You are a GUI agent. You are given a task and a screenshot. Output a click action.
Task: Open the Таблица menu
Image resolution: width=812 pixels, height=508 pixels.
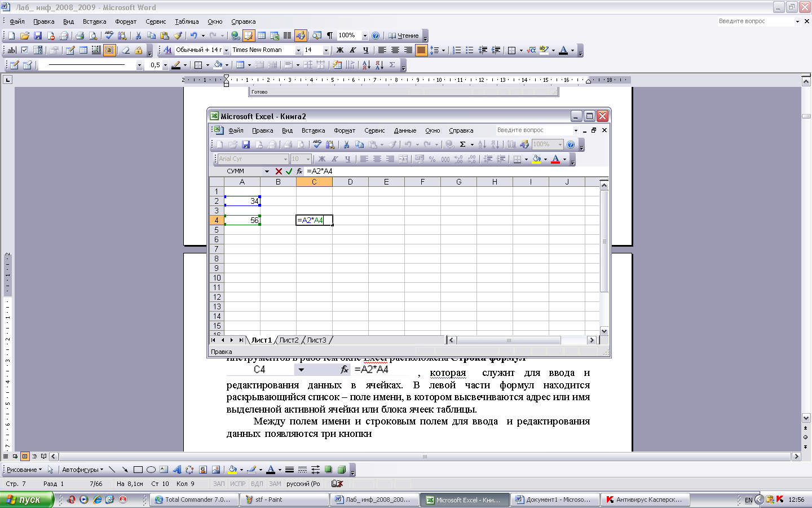(x=187, y=21)
